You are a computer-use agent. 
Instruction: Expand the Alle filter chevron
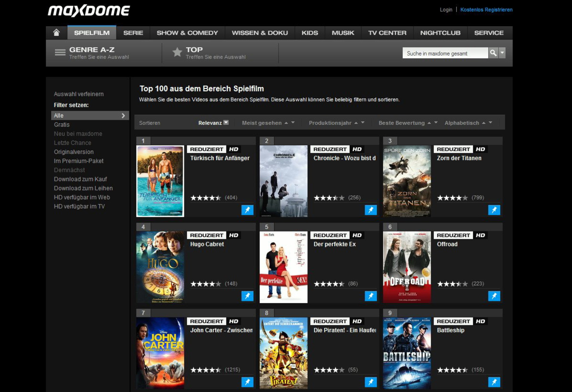pyautogui.click(x=123, y=116)
